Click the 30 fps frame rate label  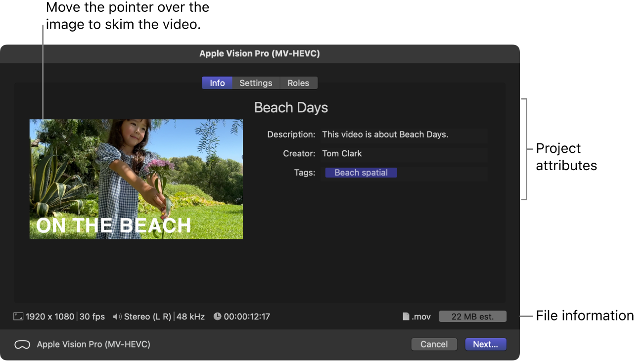click(x=92, y=316)
